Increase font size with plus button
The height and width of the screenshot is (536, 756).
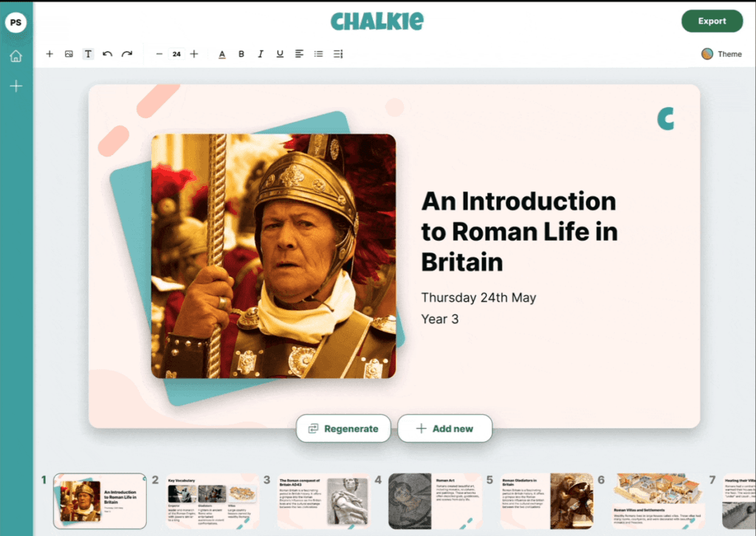click(x=194, y=54)
